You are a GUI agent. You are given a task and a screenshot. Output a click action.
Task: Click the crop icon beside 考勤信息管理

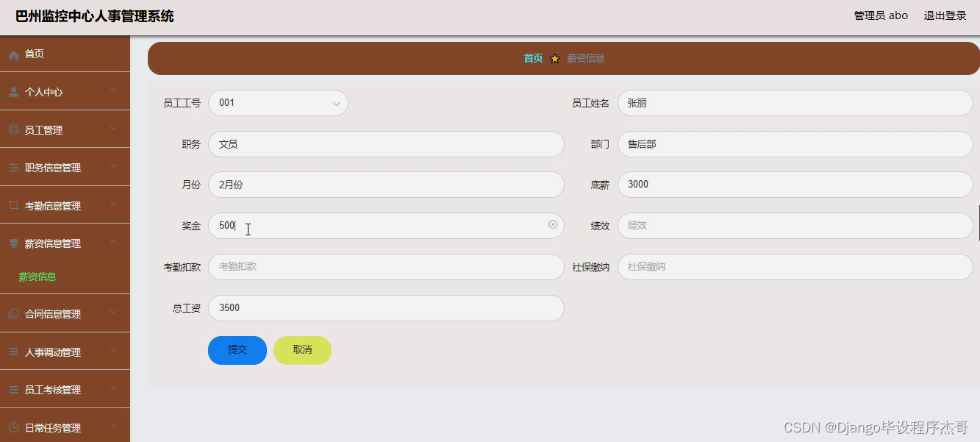(x=13, y=206)
